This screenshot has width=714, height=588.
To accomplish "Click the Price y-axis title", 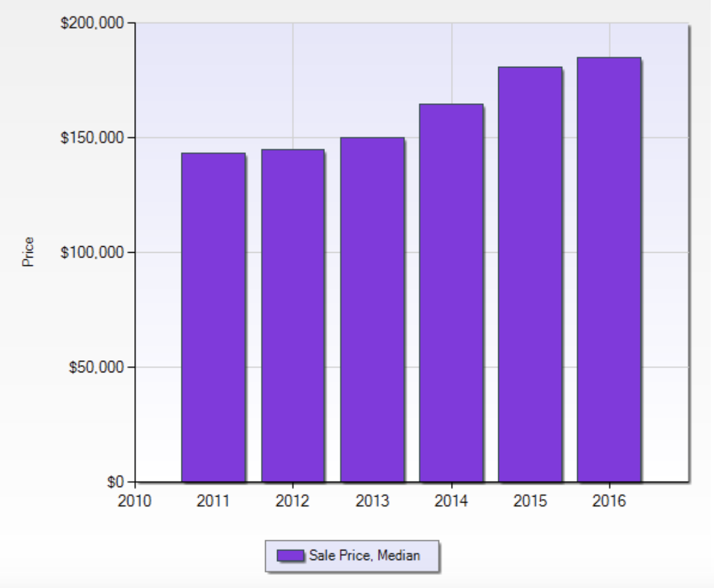I will coord(28,252).
